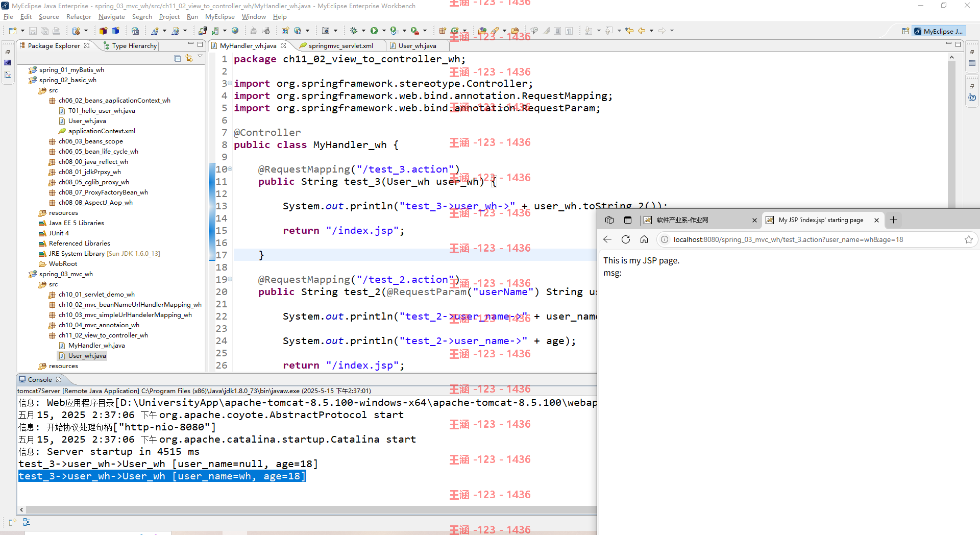
Task: Toggle Link with Editor in Package Explorer
Action: [189, 58]
